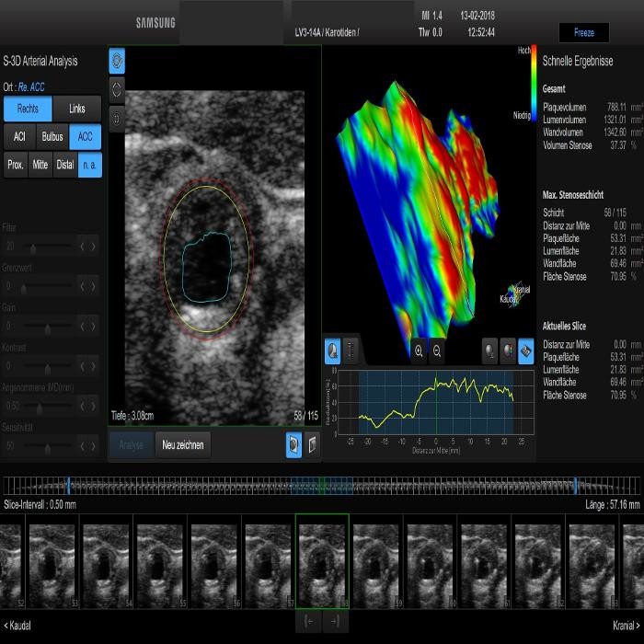
Task: Zoom out of the 3D artery model
Action: tap(438, 351)
